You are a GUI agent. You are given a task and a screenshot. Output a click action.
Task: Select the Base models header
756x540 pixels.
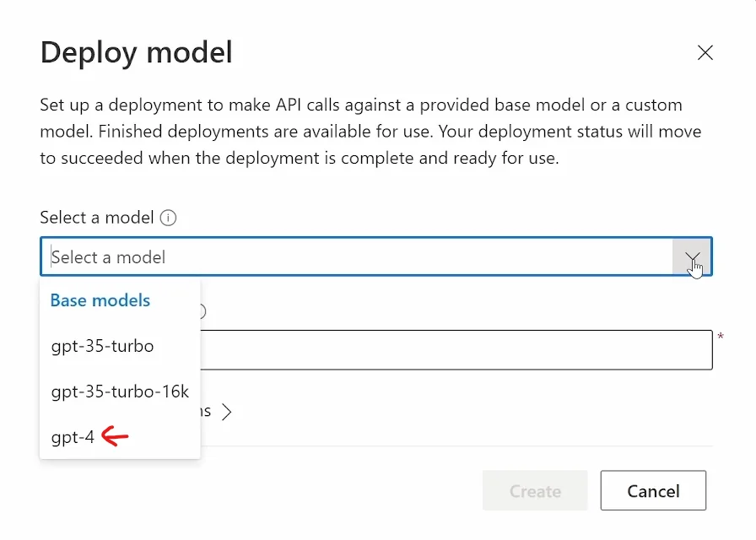(x=100, y=300)
